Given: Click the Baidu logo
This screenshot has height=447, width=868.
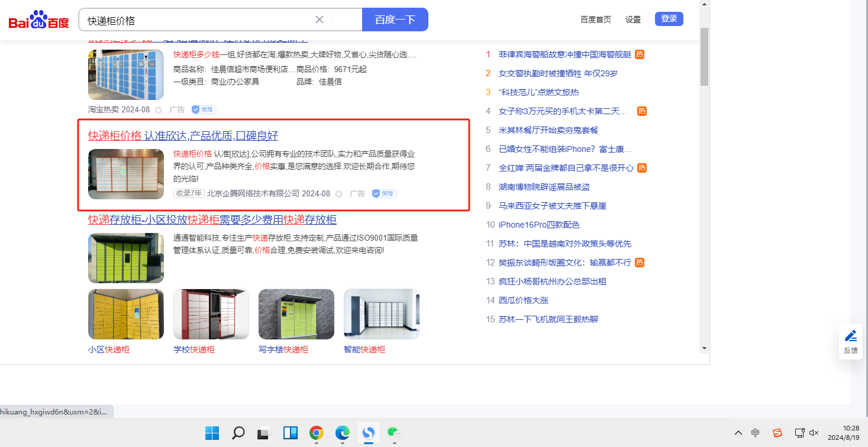Looking at the screenshot, I should (x=38, y=20).
